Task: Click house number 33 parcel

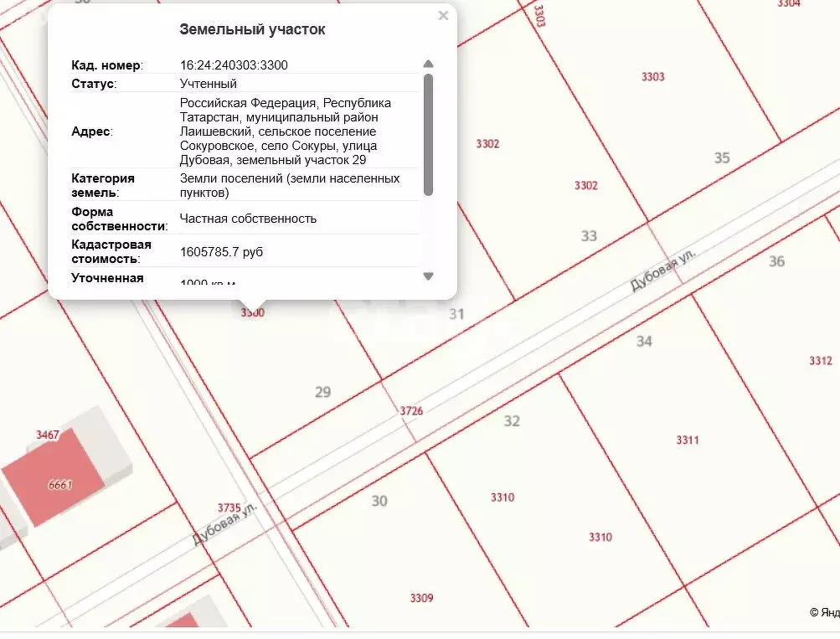Action: coord(589,235)
